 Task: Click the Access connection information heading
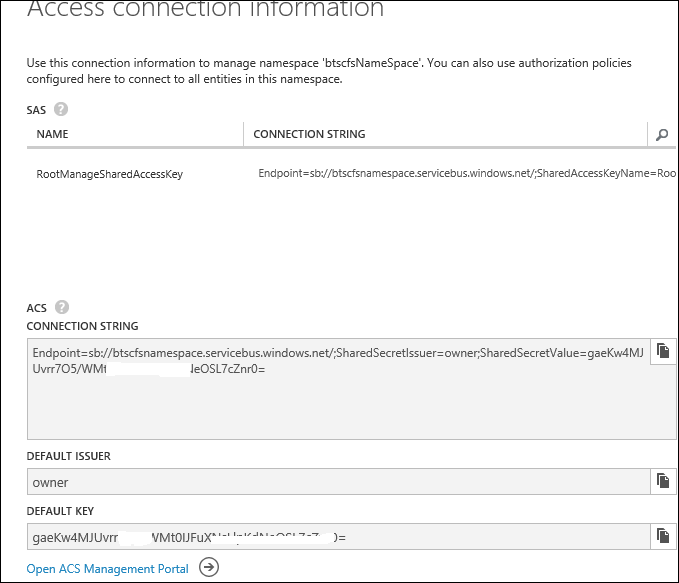pyautogui.click(x=205, y=9)
